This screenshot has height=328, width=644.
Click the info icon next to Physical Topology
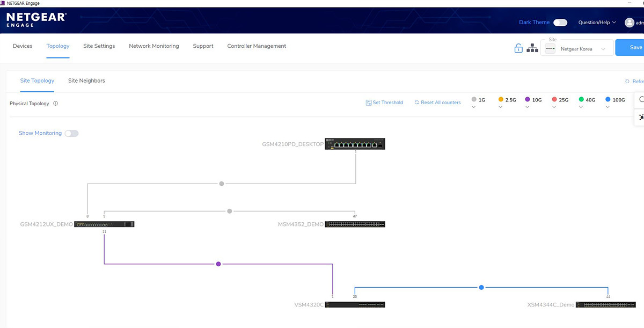[x=56, y=104]
